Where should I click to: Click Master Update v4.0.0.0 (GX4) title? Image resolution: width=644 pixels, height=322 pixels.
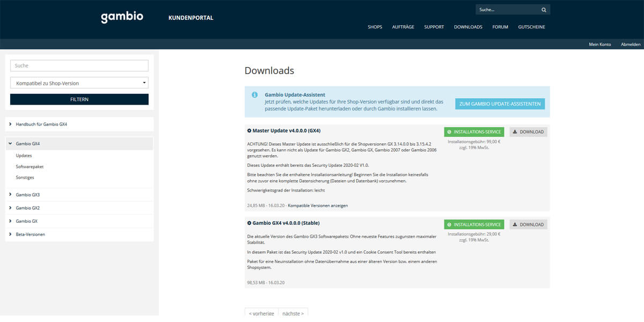tap(287, 130)
